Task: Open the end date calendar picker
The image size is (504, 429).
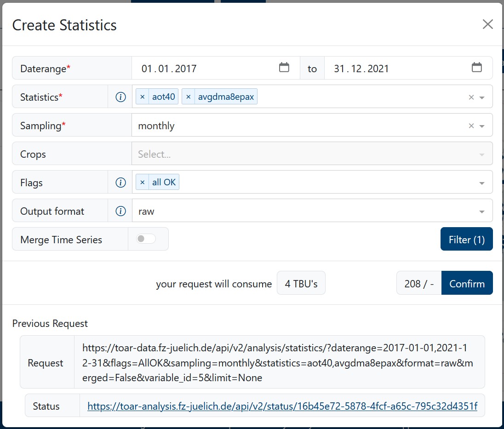Action: 477,68
